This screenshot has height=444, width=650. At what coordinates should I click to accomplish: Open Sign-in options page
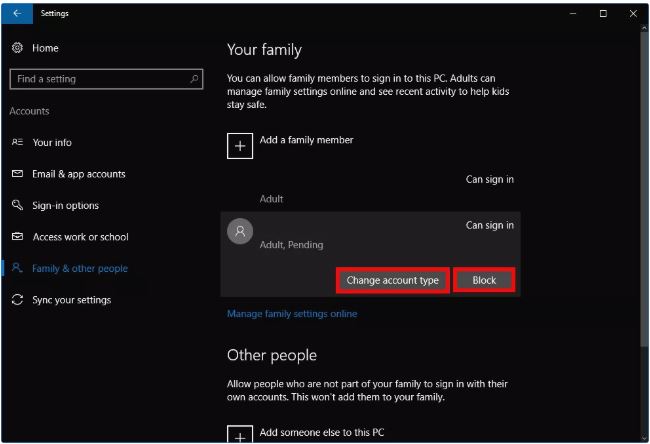(66, 205)
